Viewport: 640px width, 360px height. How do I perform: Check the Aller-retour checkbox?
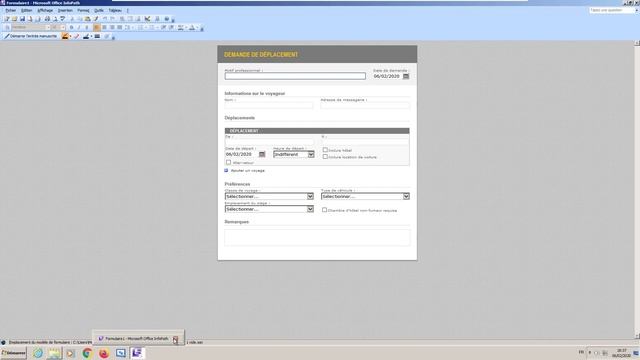pos(229,162)
